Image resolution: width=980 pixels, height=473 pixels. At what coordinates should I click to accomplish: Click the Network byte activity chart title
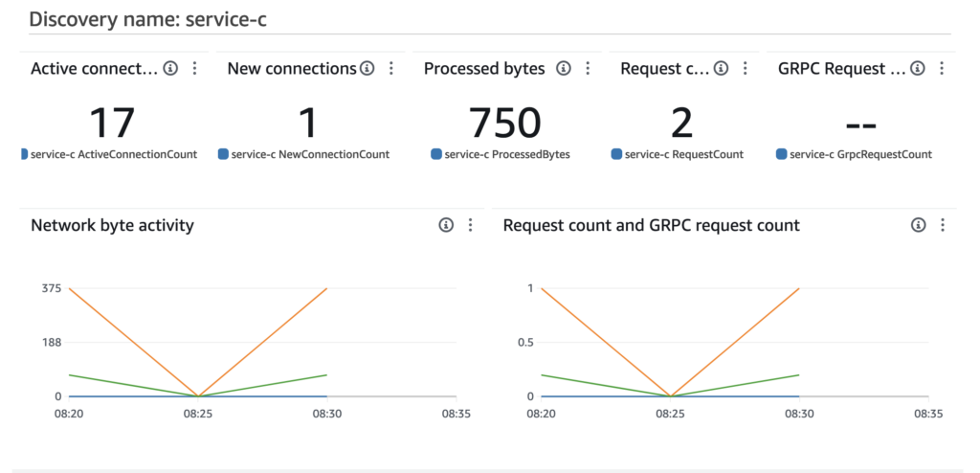click(x=112, y=226)
